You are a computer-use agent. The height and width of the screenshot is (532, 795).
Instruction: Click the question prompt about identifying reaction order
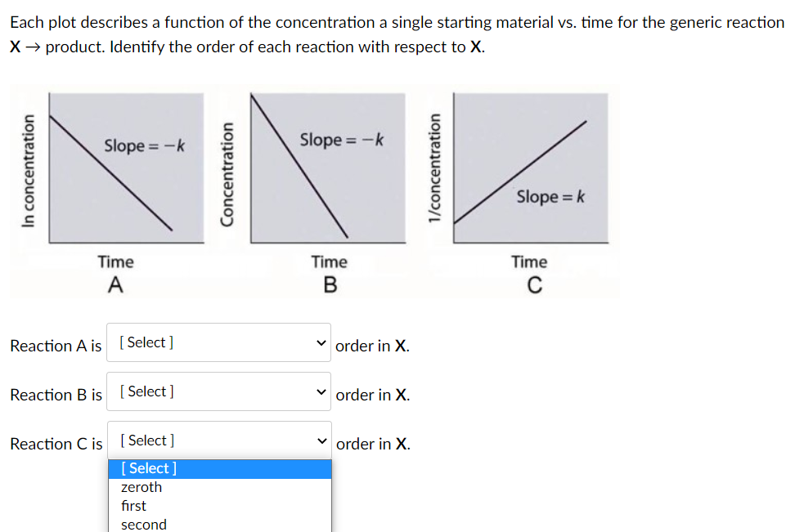[397, 34]
